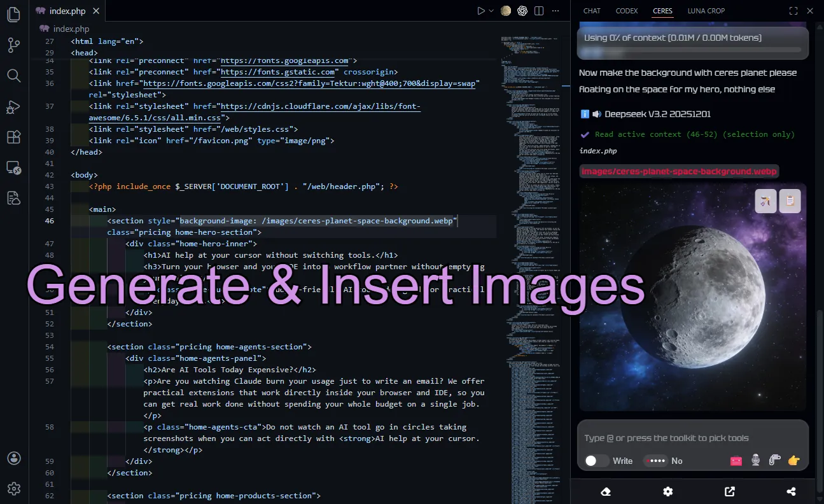Clear the chat using the eraser icon

point(605,491)
